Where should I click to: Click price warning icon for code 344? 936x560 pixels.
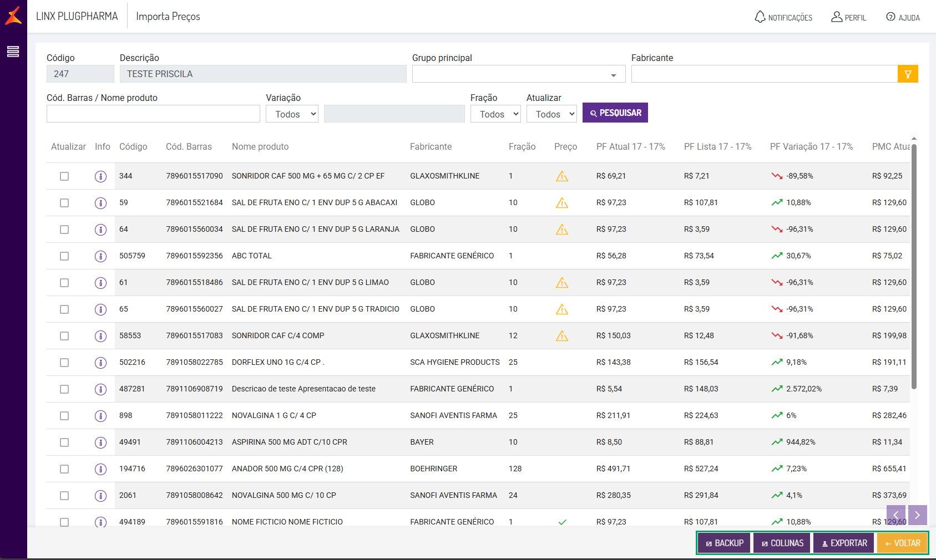pos(562,176)
